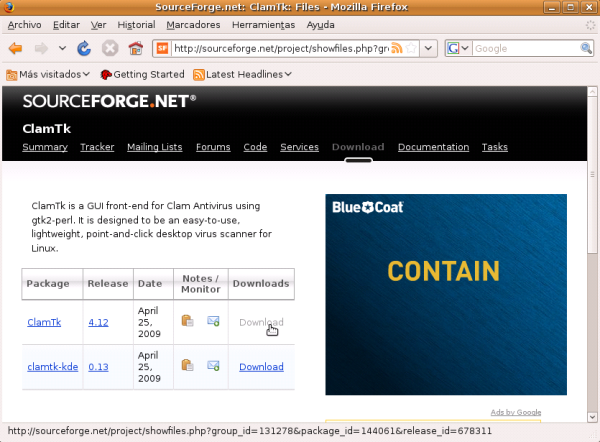Click the RSS feed icon in address bar
The image size is (600, 442).
click(397, 48)
